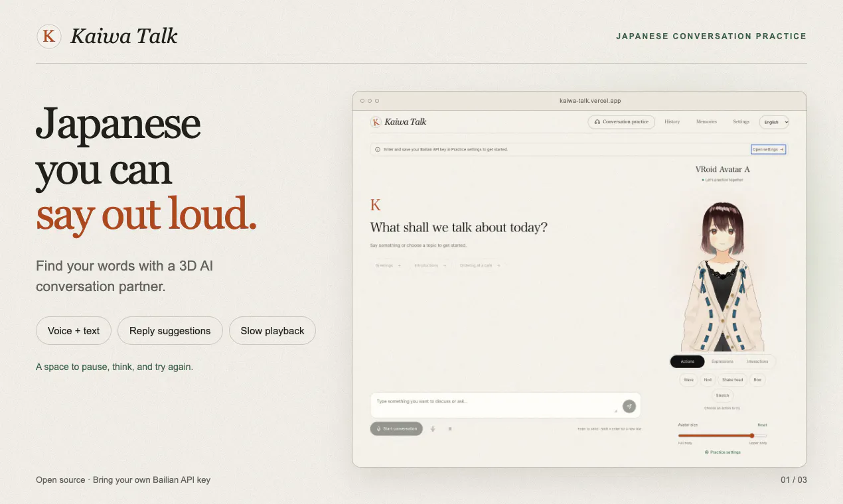Image resolution: width=843 pixels, height=504 pixels.
Task: Choose the Introductions topic chip
Action: click(430, 265)
